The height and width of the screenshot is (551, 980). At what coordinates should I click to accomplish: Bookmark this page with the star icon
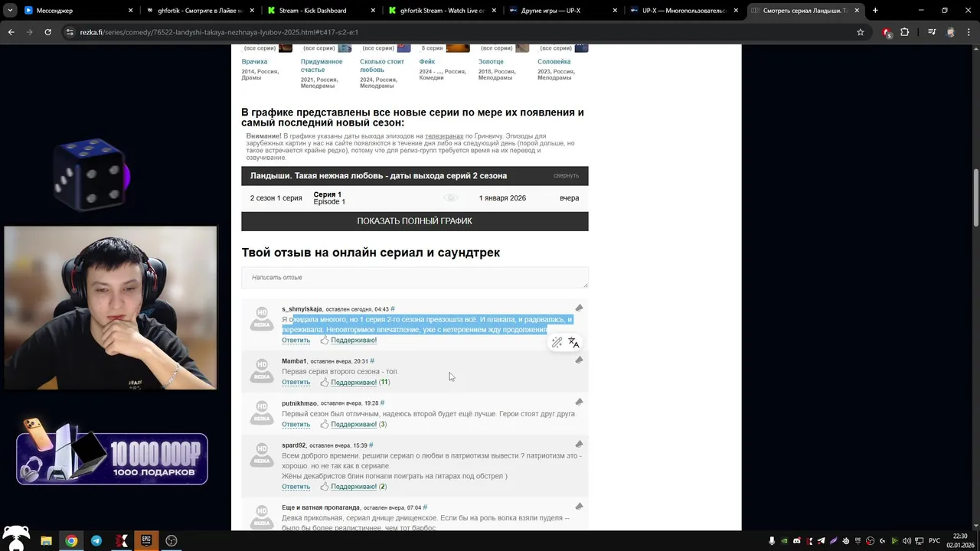pyautogui.click(x=861, y=32)
